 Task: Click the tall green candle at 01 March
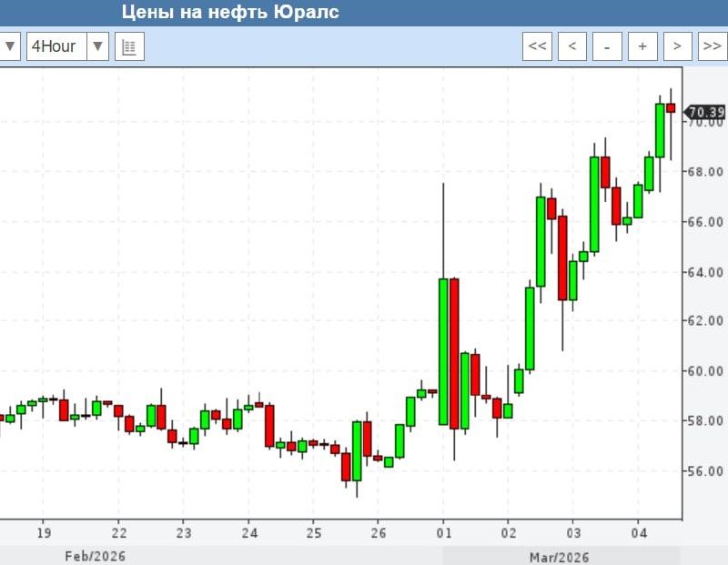443,351
